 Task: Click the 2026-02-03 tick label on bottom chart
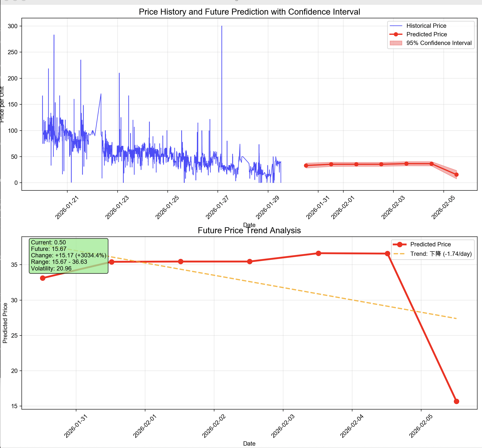point(282,426)
